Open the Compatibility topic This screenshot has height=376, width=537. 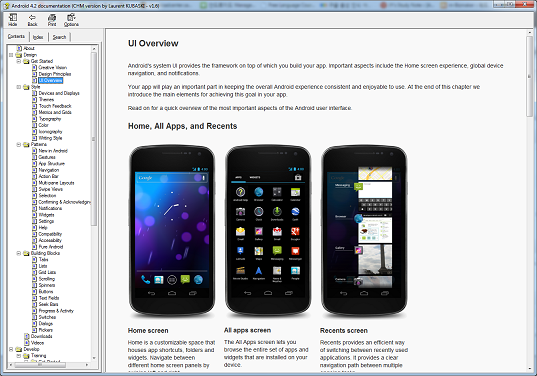[50, 234]
